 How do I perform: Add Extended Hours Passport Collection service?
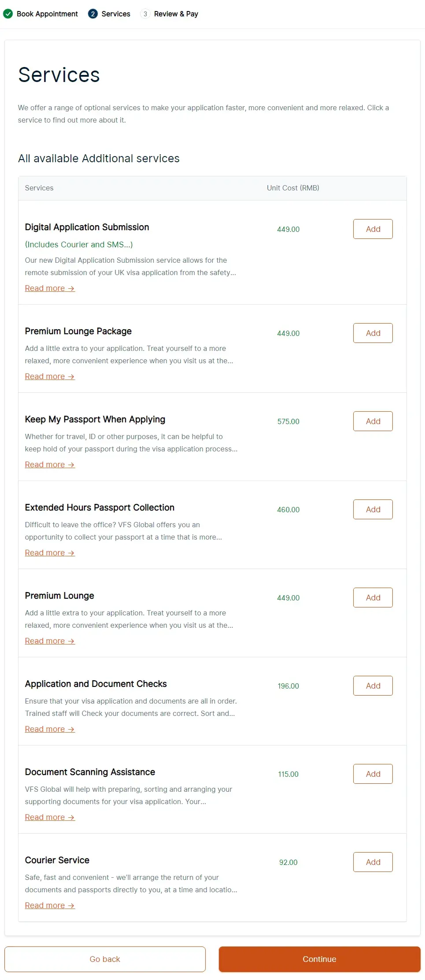pyautogui.click(x=373, y=509)
